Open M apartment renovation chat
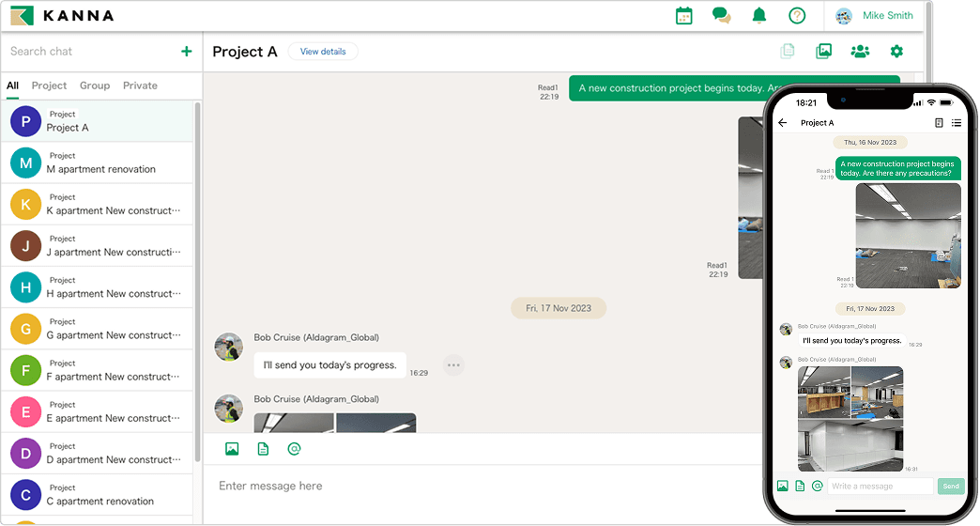Viewport: 980px width, 526px height. [98, 162]
